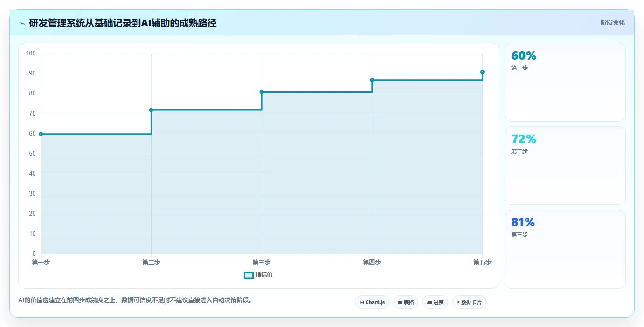The image size is (644, 327).
Task: Click the 第二步 x-axis label
Action: coord(151,262)
